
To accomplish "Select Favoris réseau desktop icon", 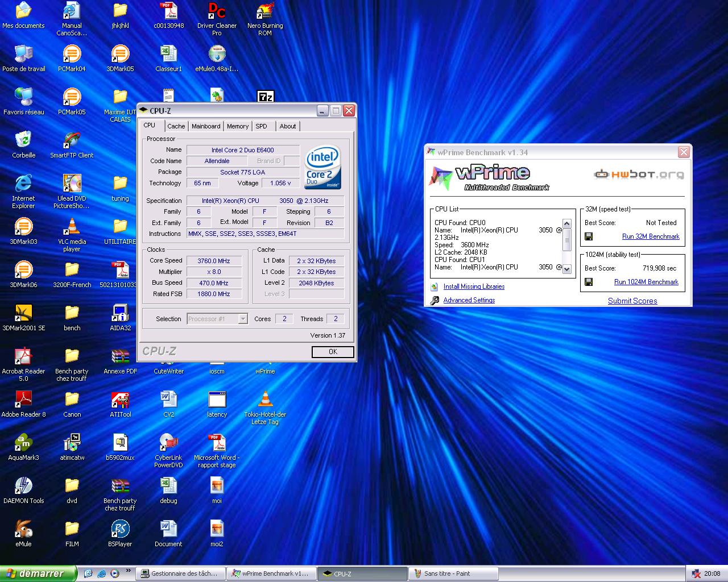I will tap(23, 102).
